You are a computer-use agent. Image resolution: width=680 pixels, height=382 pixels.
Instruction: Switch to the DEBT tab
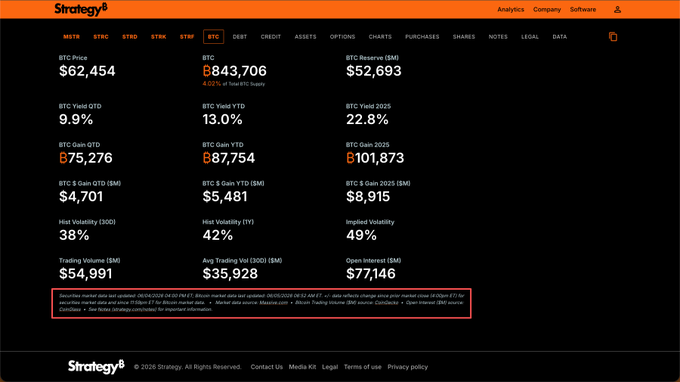[x=240, y=37]
